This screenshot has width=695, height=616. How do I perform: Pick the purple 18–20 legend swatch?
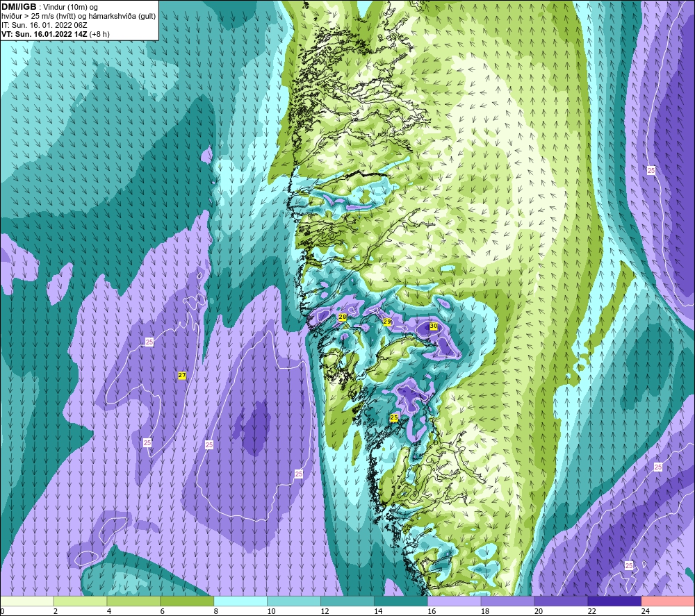click(507, 601)
